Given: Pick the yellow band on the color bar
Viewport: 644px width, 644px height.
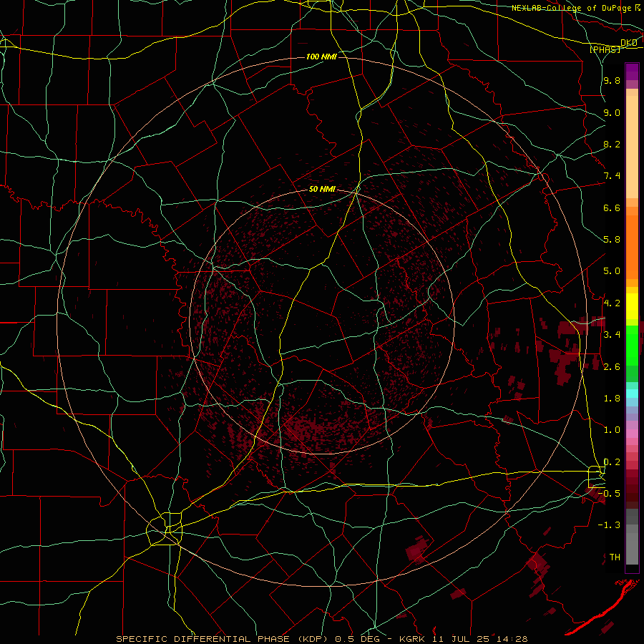Looking at the screenshot, I should pos(632,306).
